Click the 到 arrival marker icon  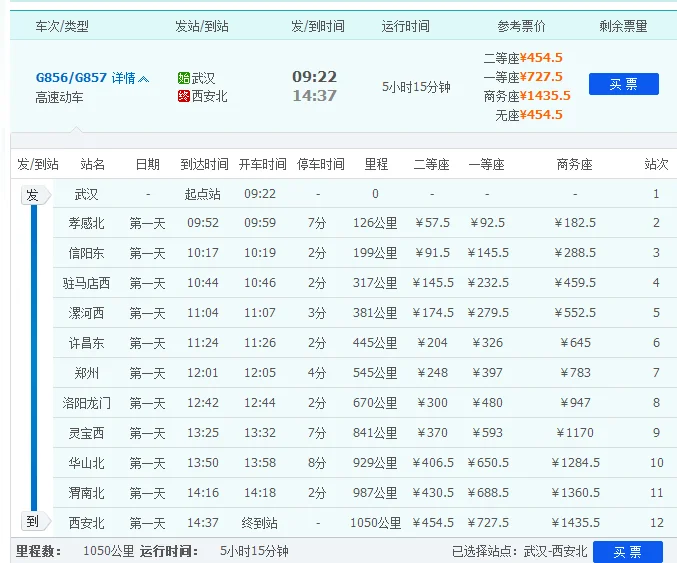click(36, 521)
